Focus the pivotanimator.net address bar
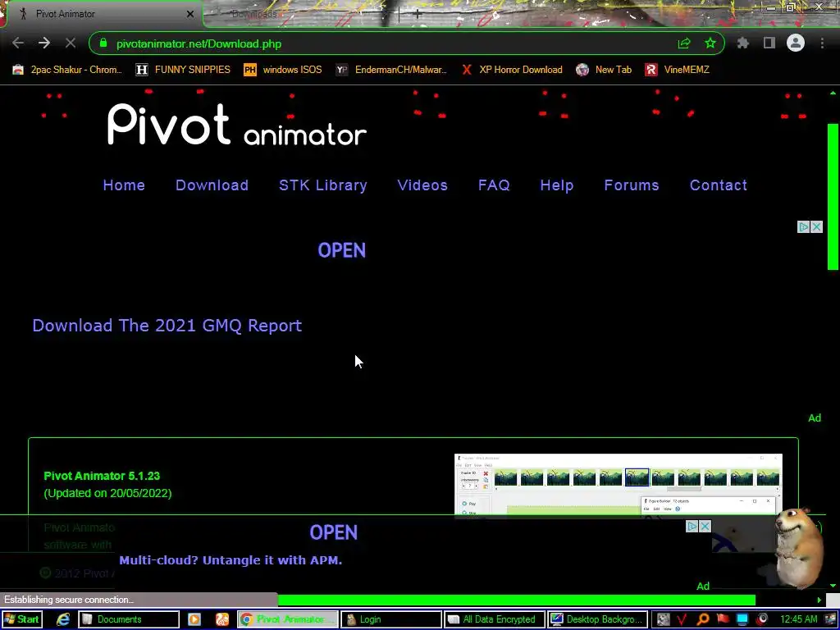The image size is (840, 630). (x=396, y=43)
